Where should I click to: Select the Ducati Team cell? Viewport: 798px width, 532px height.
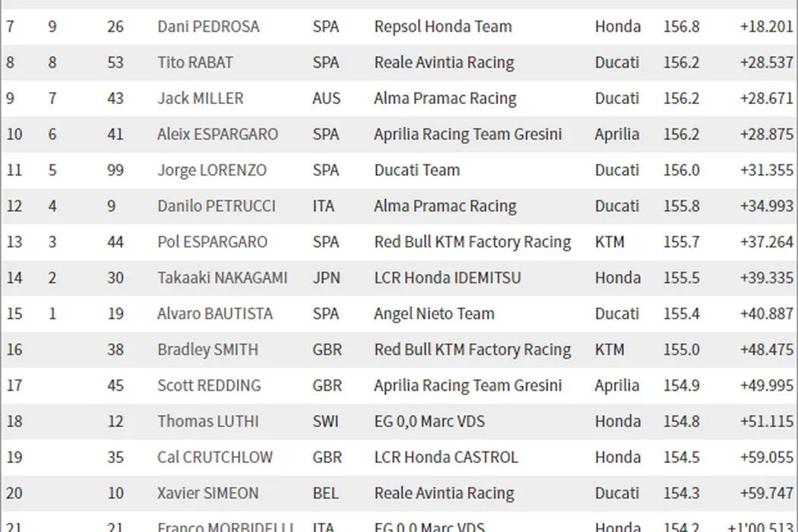pyautogui.click(x=417, y=170)
